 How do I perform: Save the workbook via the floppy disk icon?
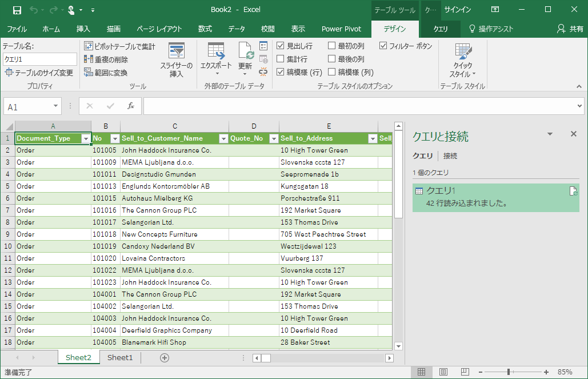[x=17, y=10]
